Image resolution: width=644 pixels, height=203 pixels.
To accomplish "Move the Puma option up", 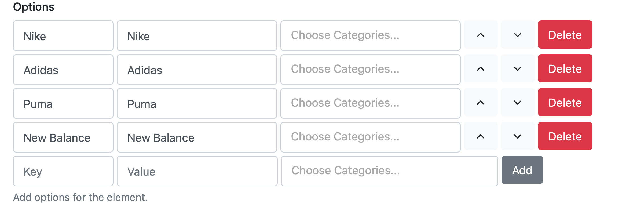I will (481, 103).
